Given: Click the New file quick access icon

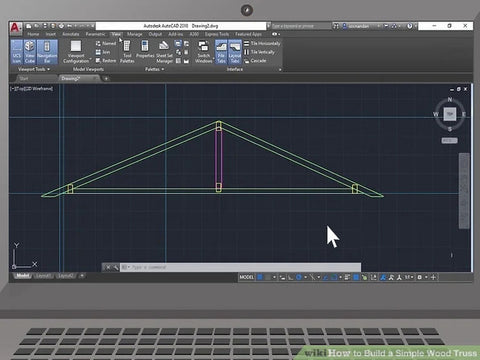Looking at the screenshot, I should click(x=29, y=26).
